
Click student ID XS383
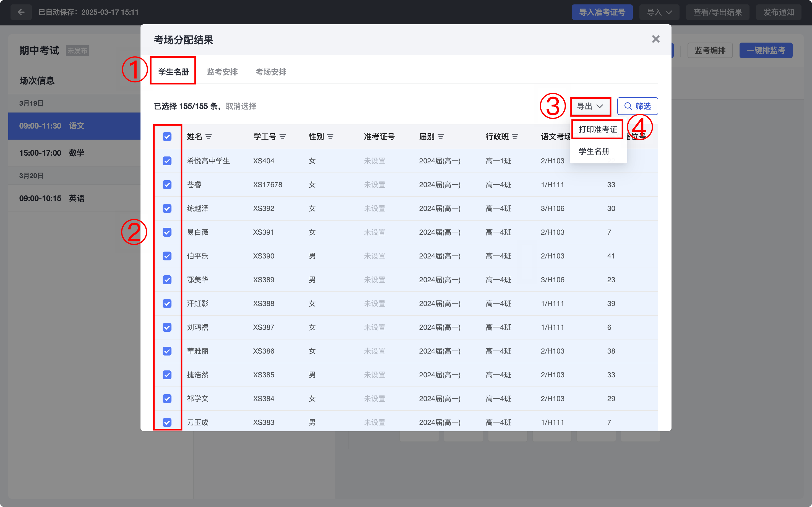(x=264, y=422)
